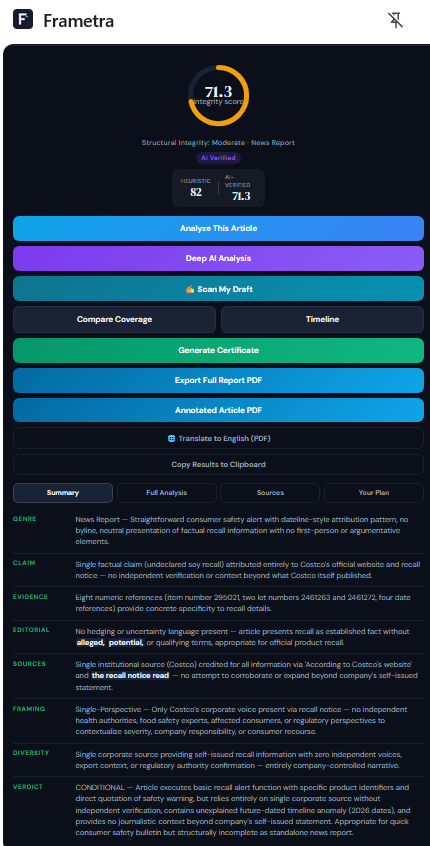
Task: Click the 71.3 integrity score gauge
Action: coord(219,95)
